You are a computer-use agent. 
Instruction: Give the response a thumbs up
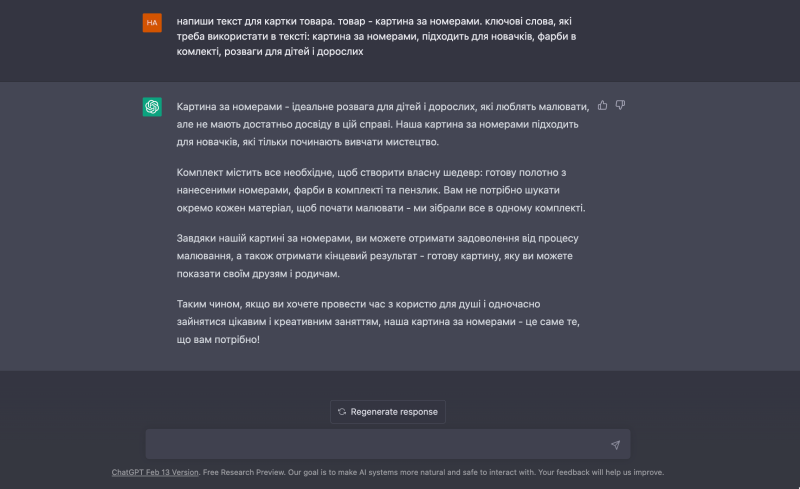(602, 104)
